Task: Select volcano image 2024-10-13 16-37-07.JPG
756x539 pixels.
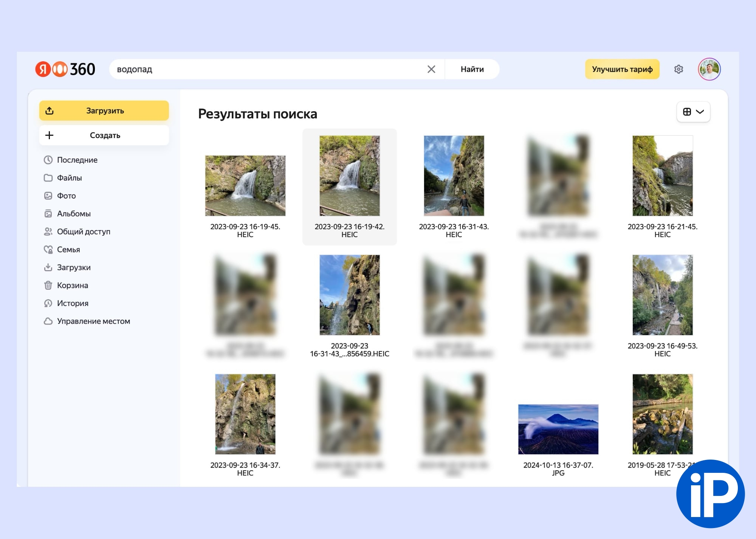Action: tap(558, 429)
